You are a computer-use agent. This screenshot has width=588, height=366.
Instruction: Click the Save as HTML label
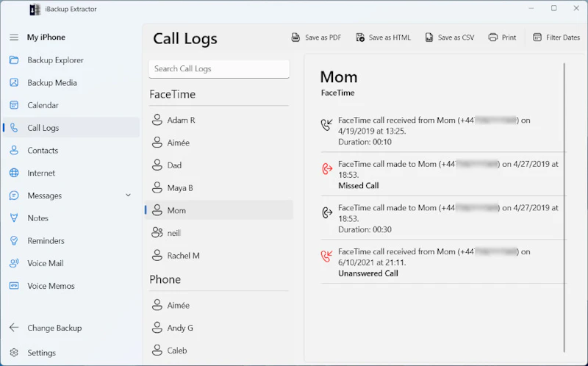(x=390, y=37)
